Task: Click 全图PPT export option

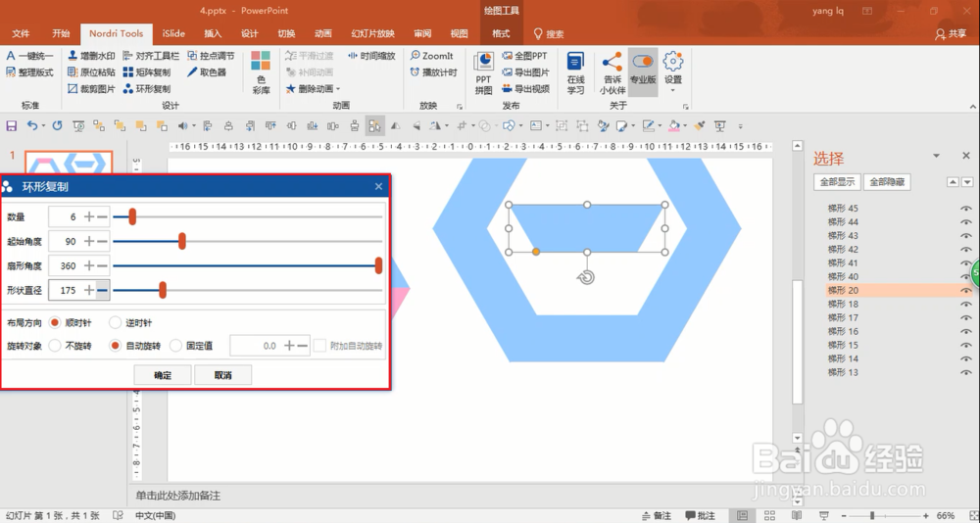Action: coord(524,56)
